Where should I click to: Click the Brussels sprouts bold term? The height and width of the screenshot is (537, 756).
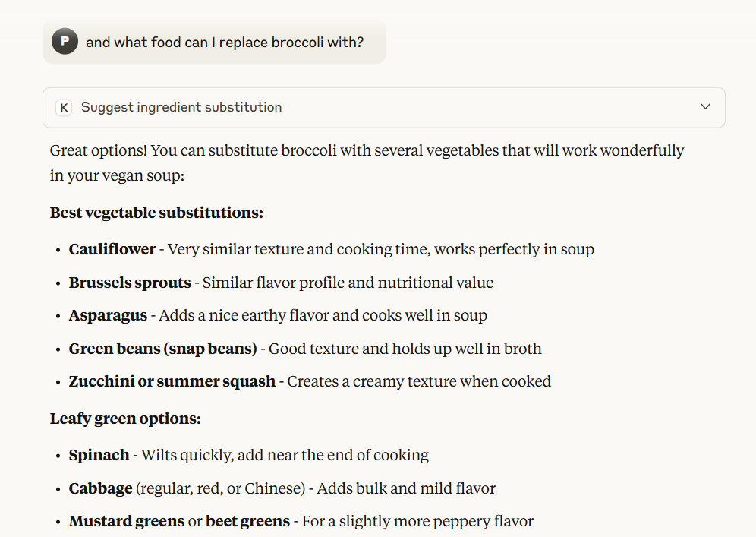(130, 283)
